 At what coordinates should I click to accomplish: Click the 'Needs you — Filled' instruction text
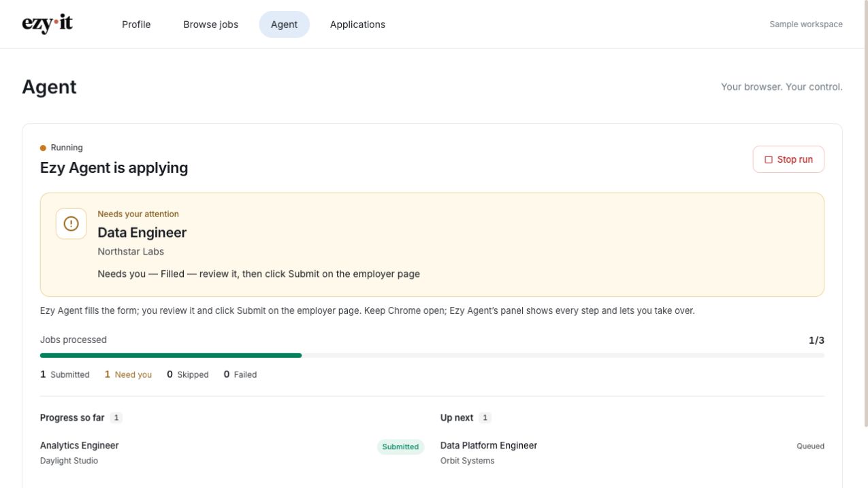click(259, 274)
